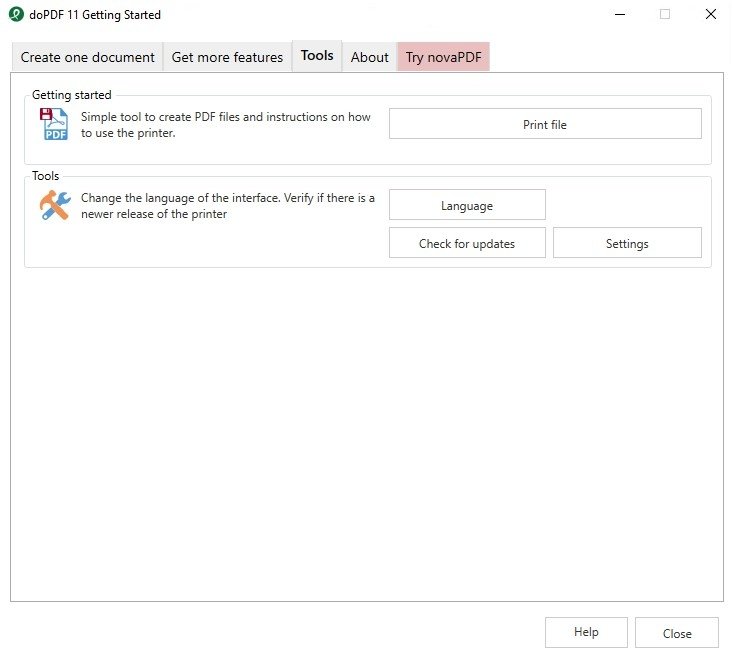Click the 'doPDF 11 Getting Started' title text

click(x=95, y=15)
